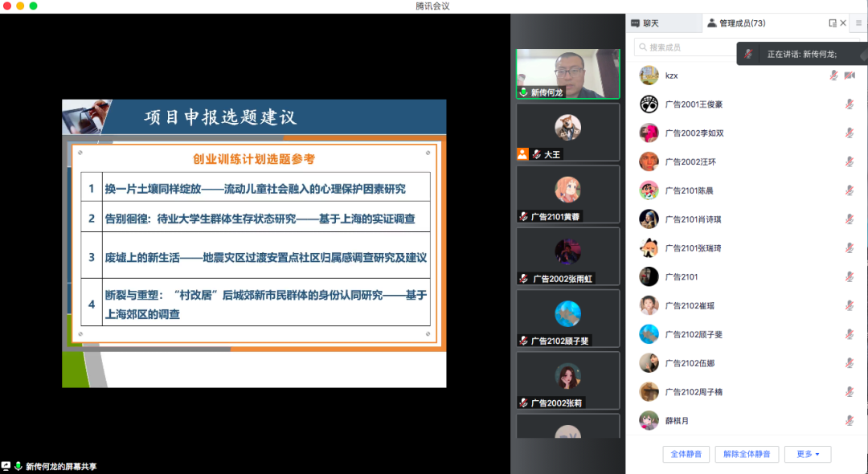Image resolution: width=868 pixels, height=474 pixels.
Task: Toggle mute for 广告2001王俊豪
Action: (x=850, y=104)
